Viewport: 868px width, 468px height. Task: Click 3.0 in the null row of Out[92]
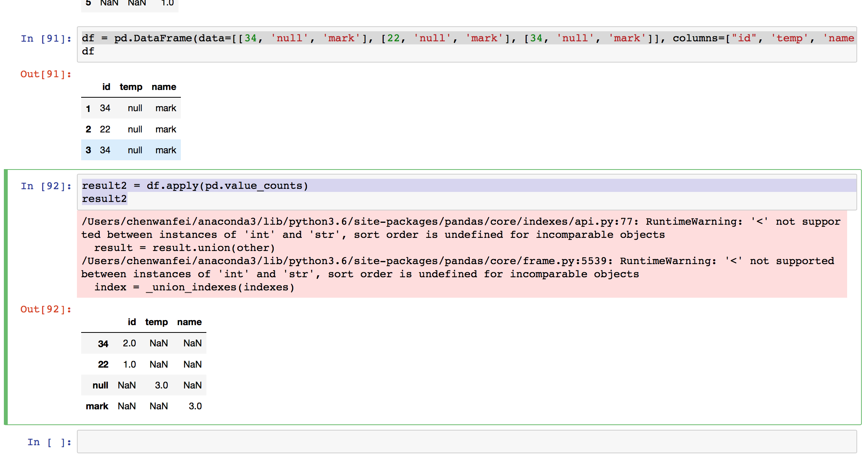[x=162, y=385]
